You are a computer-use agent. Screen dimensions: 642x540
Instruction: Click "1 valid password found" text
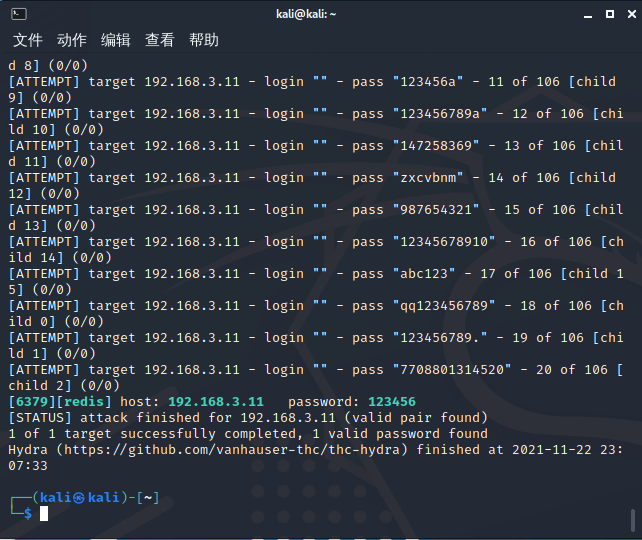(400, 434)
